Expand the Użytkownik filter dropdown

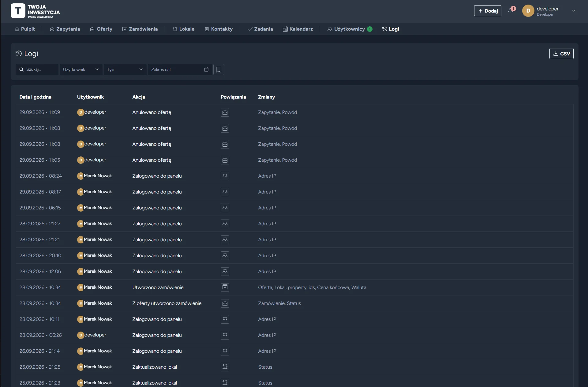[x=81, y=70]
